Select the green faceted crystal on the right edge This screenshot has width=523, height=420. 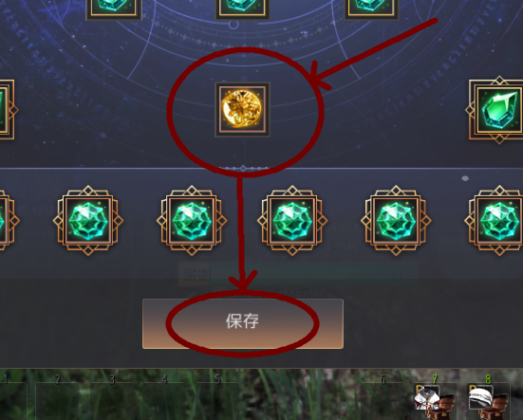[497, 110]
